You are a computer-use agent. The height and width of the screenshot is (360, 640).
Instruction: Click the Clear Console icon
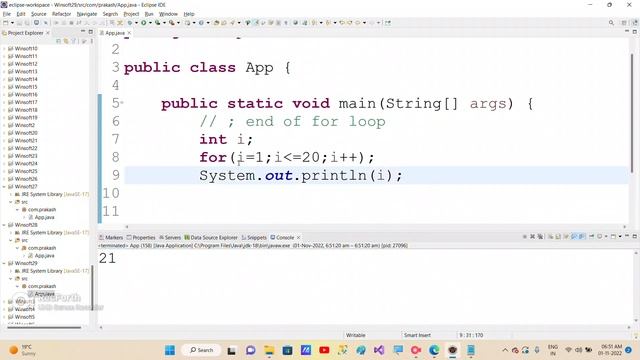[x=551, y=236]
